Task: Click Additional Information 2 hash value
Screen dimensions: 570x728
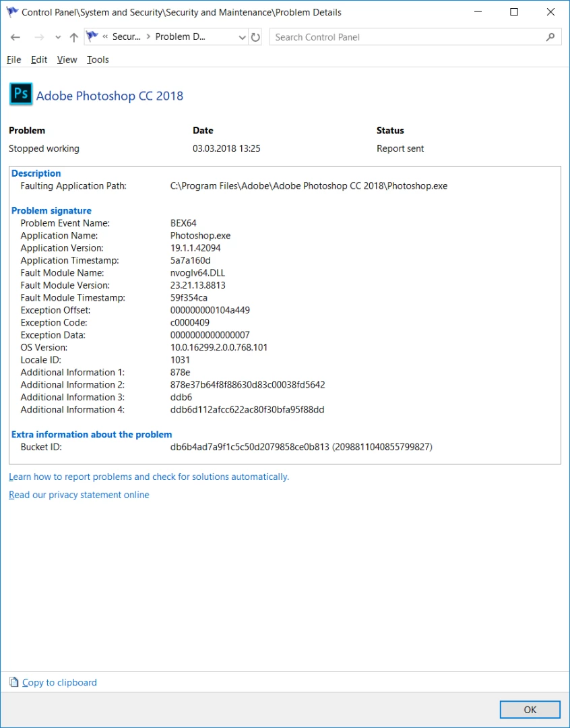Action: pos(247,385)
